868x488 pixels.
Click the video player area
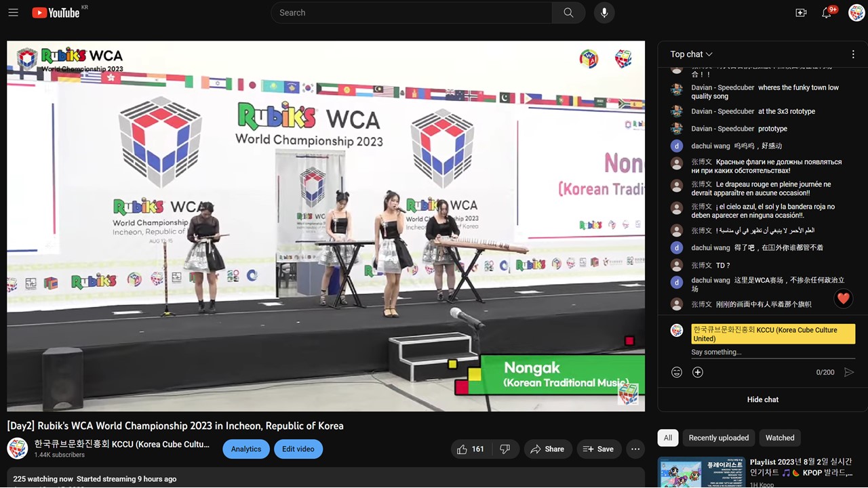coord(325,226)
